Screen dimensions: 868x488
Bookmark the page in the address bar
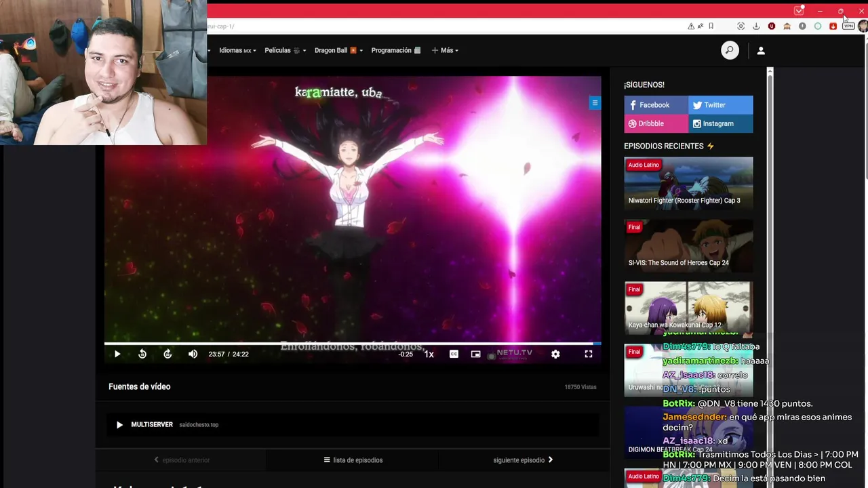(711, 26)
